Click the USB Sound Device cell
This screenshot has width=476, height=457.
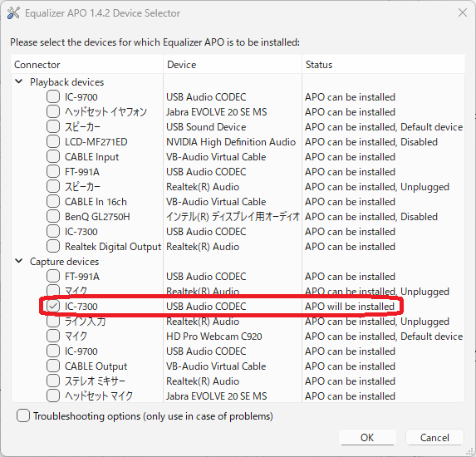click(206, 127)
